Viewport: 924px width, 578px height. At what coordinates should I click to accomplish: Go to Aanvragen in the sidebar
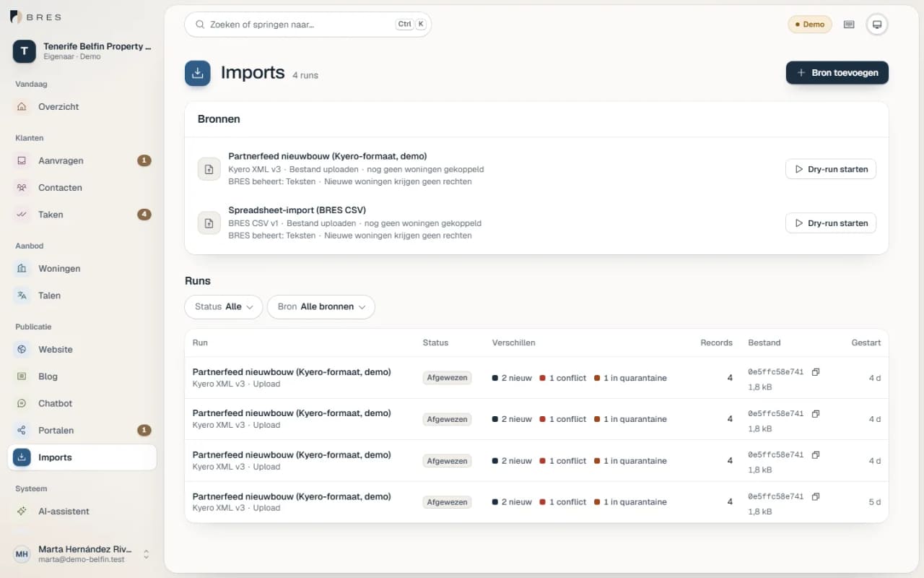point(82,160)
